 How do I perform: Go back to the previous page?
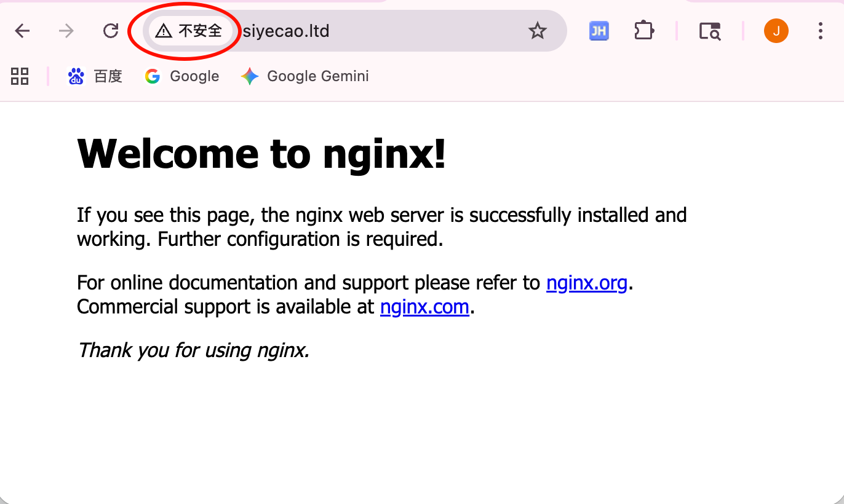click(23, 31)
